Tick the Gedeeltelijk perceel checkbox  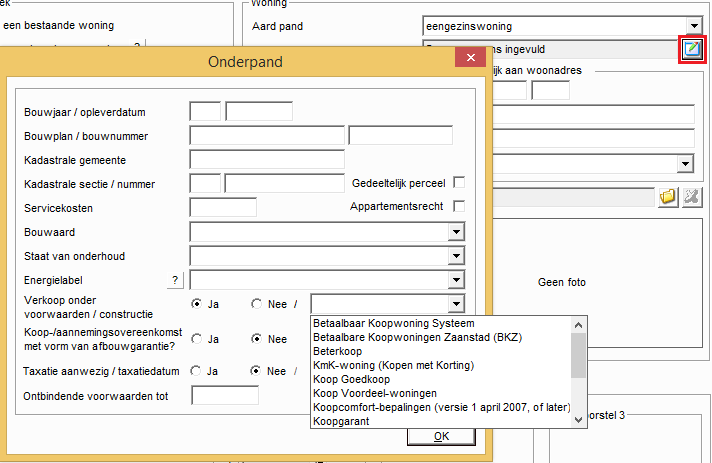click(459, 182)
